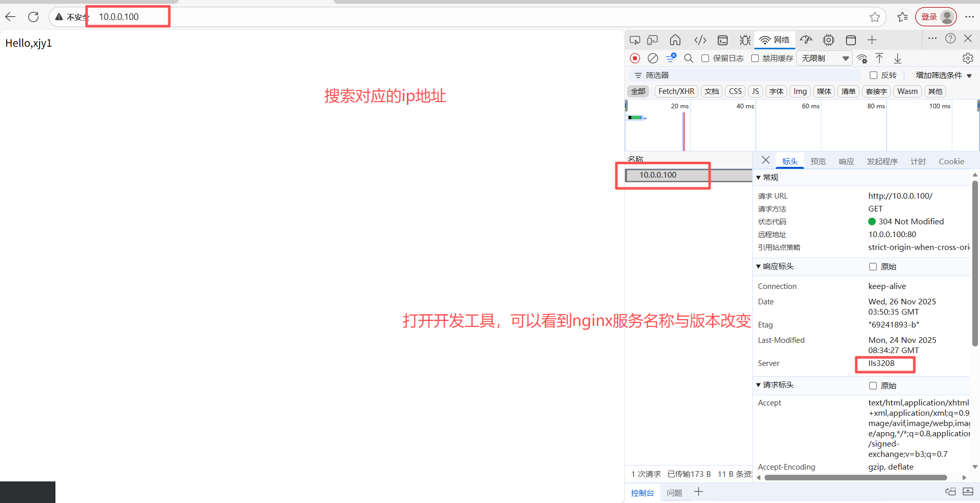Open the favorites list icon
The image size is (980, 503).
point(903,17)
